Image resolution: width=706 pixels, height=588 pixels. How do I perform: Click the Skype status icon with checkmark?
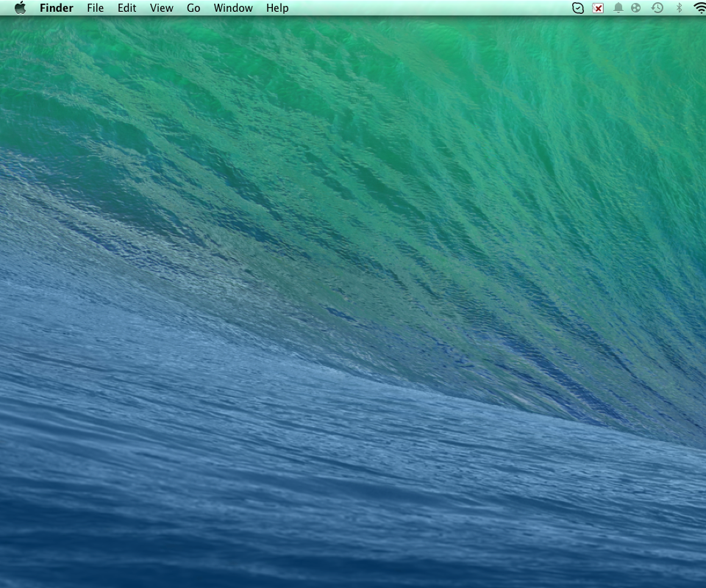578,8
